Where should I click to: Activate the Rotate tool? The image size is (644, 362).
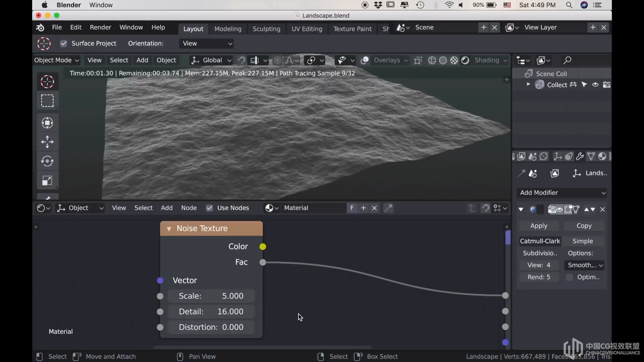tap(47, 161)
